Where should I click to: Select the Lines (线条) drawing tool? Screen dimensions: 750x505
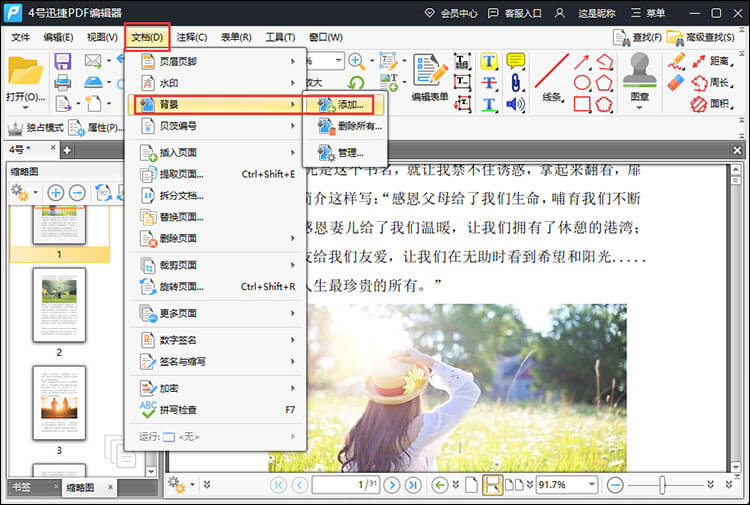(551, 76)
